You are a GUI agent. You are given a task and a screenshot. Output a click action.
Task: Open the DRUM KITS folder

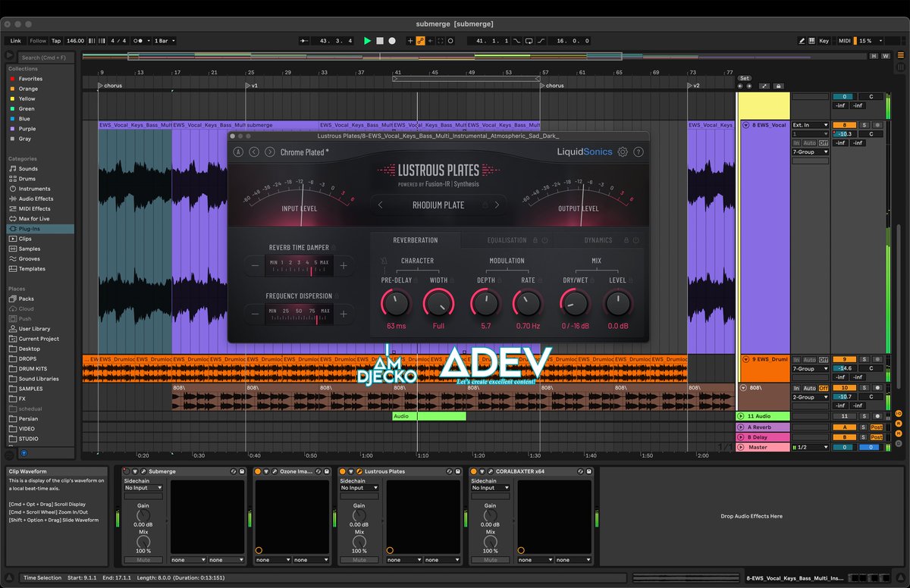tap(33, 368)
